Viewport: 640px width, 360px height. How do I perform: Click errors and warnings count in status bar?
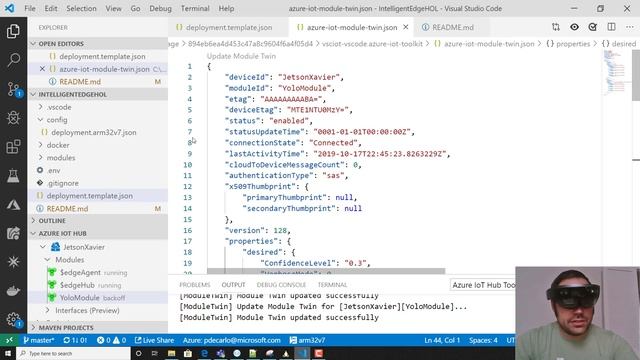pyautogui.click(x=111, y=340)
